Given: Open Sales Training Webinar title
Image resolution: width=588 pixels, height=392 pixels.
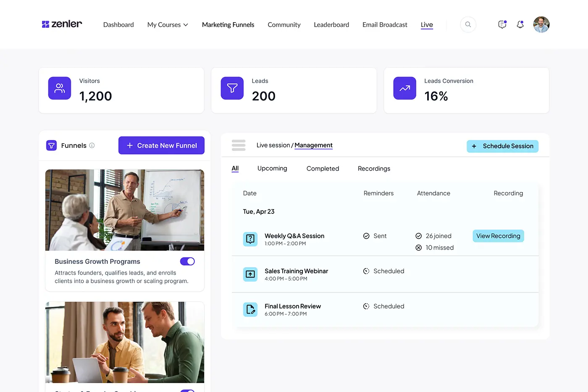Looking at the screenshot, I should (x=296, y=271).
